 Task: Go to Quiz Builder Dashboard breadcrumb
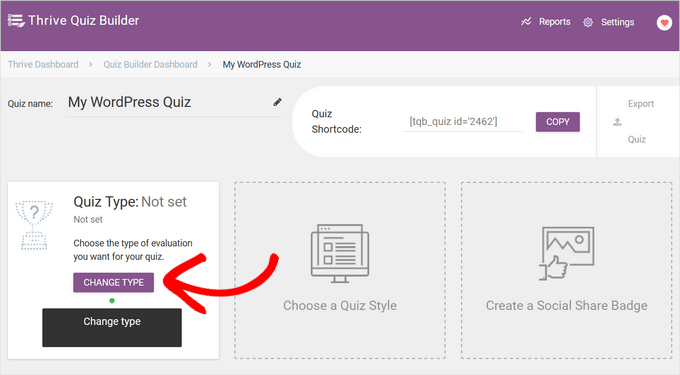point(150,65)
